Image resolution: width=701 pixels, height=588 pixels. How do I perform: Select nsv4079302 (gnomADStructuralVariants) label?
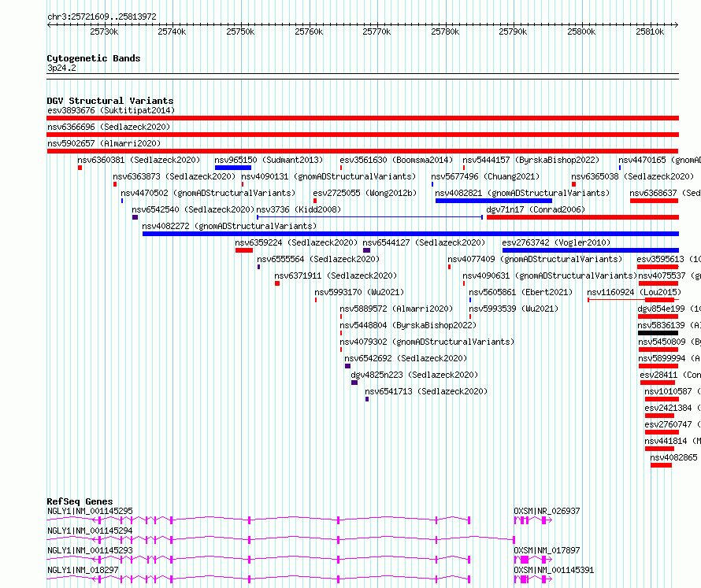pos(427,342)
